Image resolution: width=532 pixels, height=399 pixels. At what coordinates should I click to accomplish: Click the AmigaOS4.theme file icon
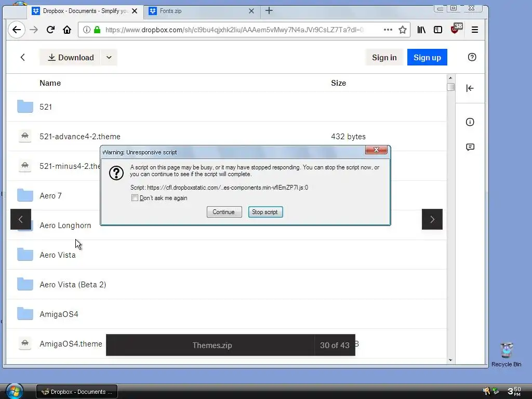(25, 343)
